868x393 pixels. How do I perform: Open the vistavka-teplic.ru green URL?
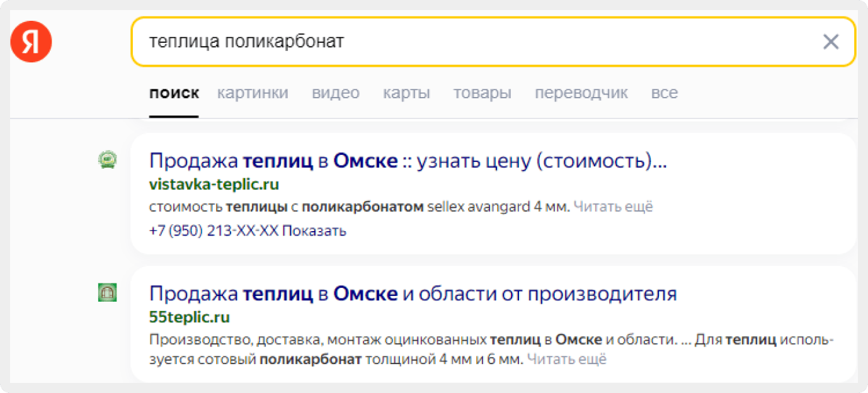214,185
